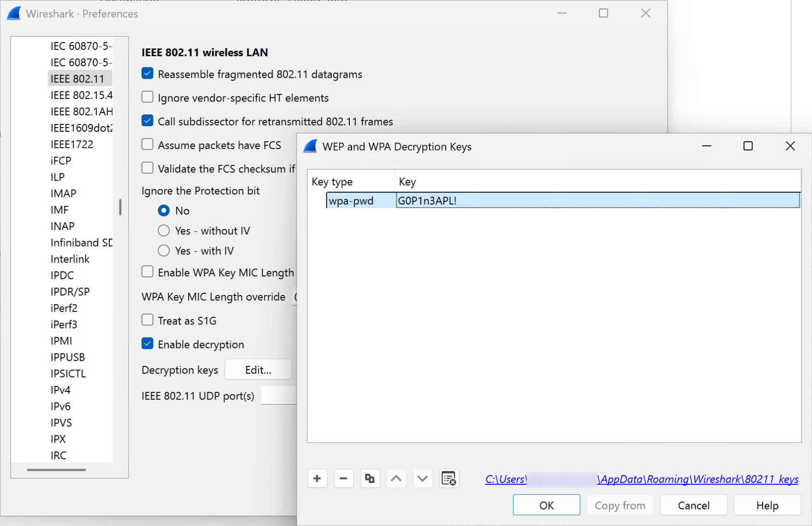Enable WPA Key MIC Length checkbox
The height and width of the screenshot is (526, 812).
pos(147,272)
